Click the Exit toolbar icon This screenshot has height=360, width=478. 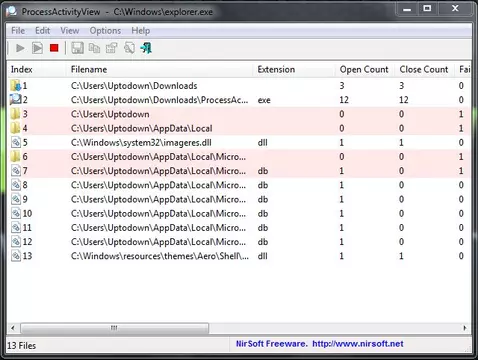146,48
